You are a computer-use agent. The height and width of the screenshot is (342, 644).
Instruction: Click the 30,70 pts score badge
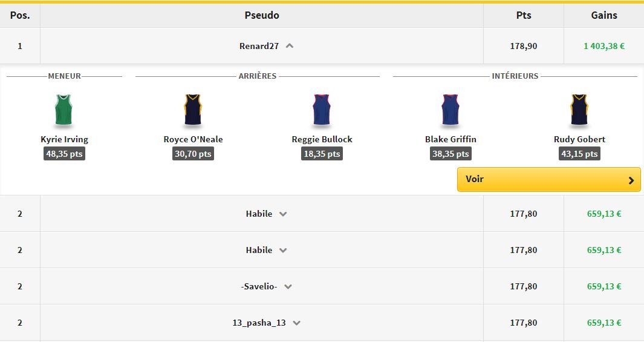click(193, 154)
